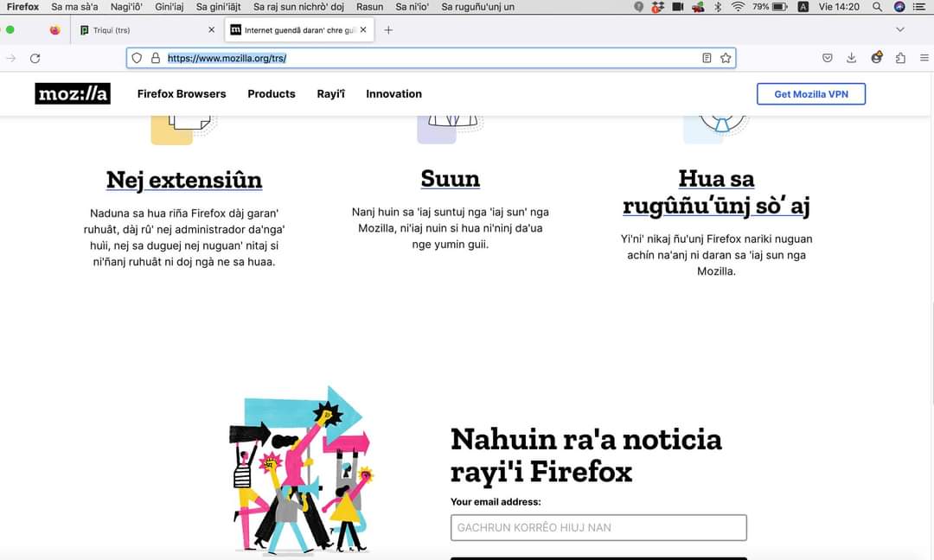This screenshot has height=560, width=934.
Task: Open the Nej extensiûn heading link
Action: pos(184,180)
